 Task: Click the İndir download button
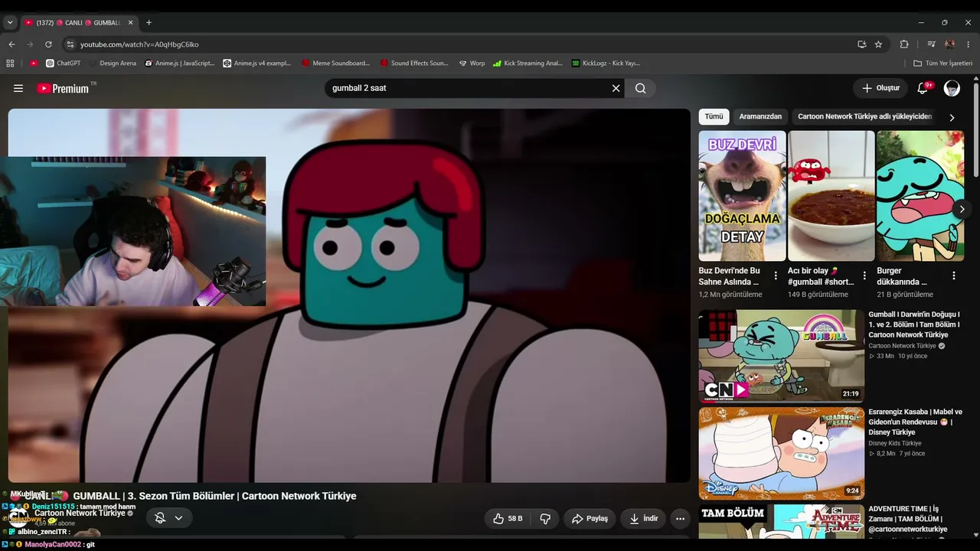point(643,518)
